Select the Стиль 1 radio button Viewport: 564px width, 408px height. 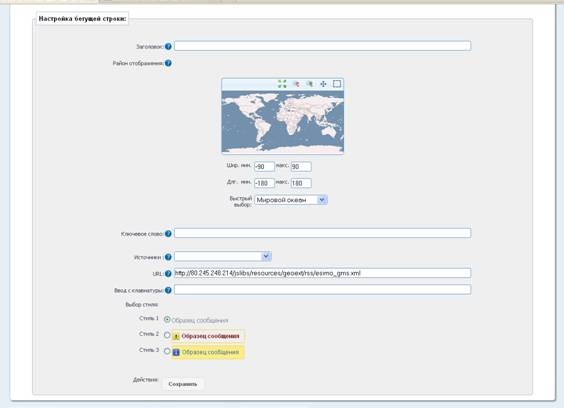pyautogui.click(x=167, y=319)
